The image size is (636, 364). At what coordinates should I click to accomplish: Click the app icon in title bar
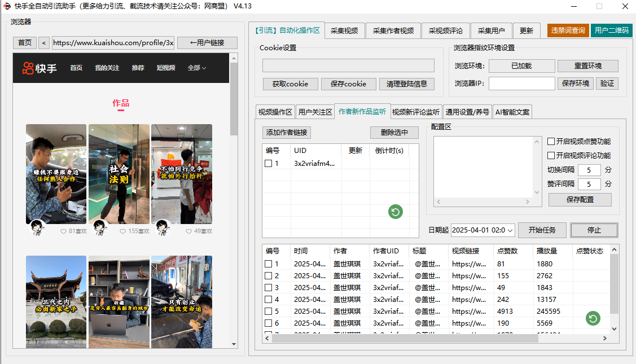coord(7,6)
